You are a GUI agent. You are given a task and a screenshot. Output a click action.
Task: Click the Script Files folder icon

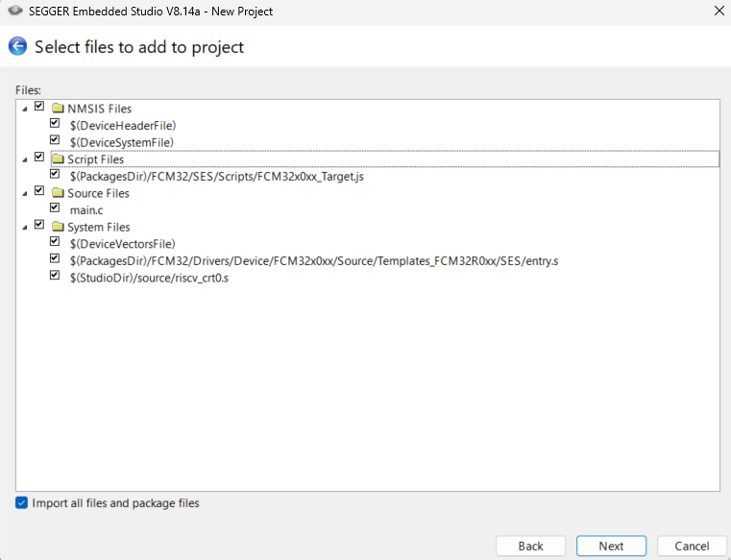point(57,159)
